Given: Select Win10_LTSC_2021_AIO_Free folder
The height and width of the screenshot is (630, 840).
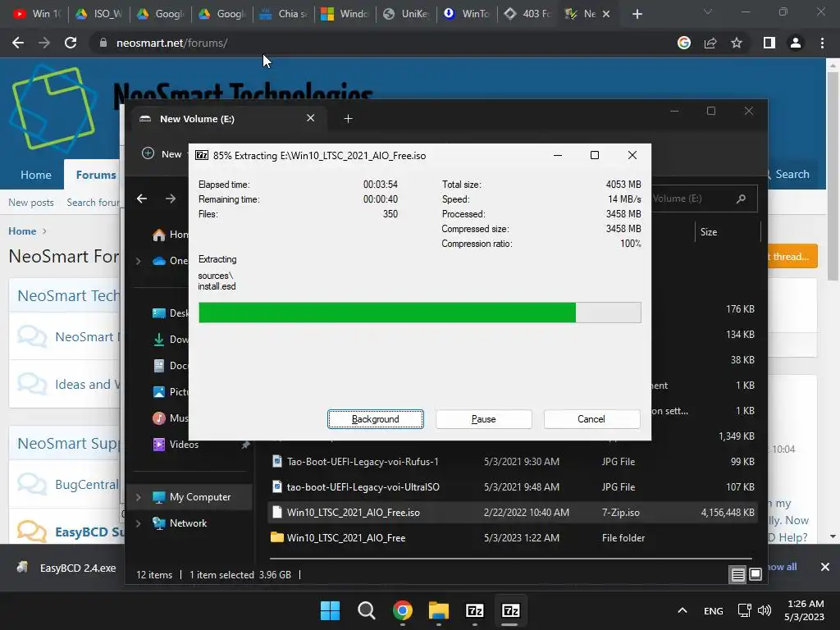Looking at the screenshot, I should pos(512,538).
